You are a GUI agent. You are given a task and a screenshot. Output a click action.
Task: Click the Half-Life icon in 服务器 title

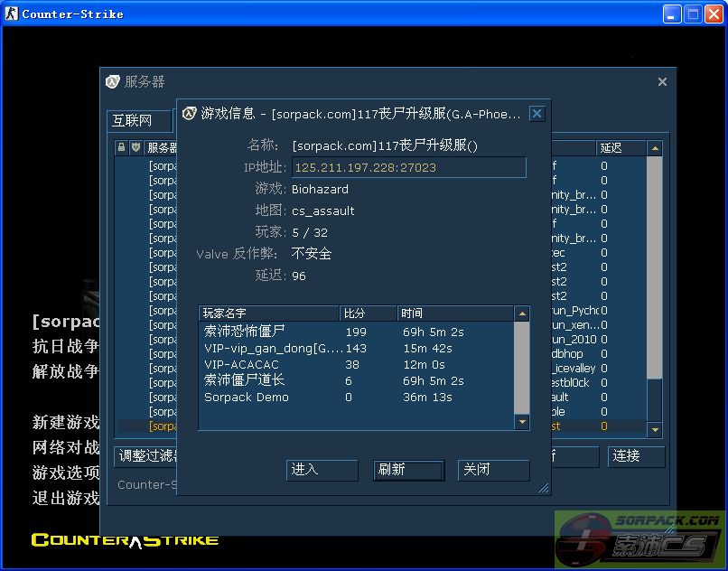tap(112, 81)
